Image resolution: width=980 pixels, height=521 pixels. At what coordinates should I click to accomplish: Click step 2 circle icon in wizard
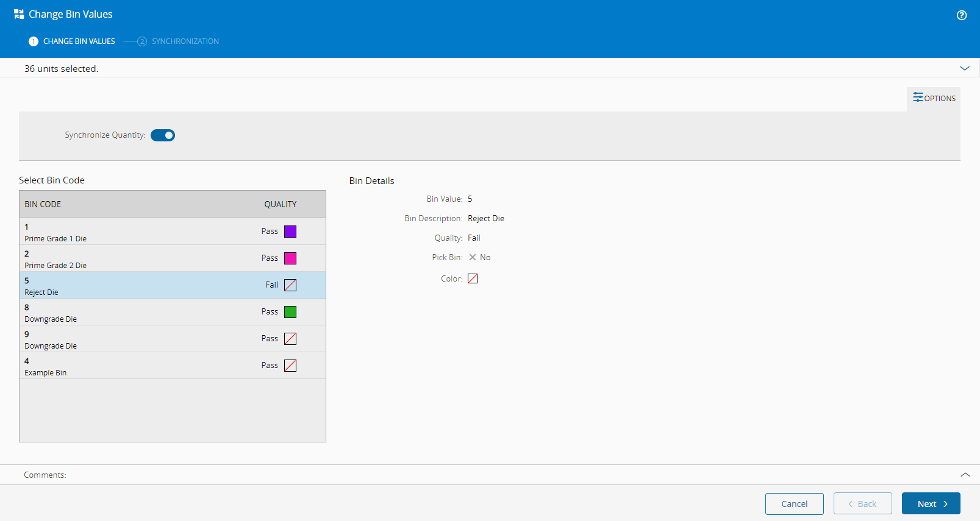[x=142, y=41]
